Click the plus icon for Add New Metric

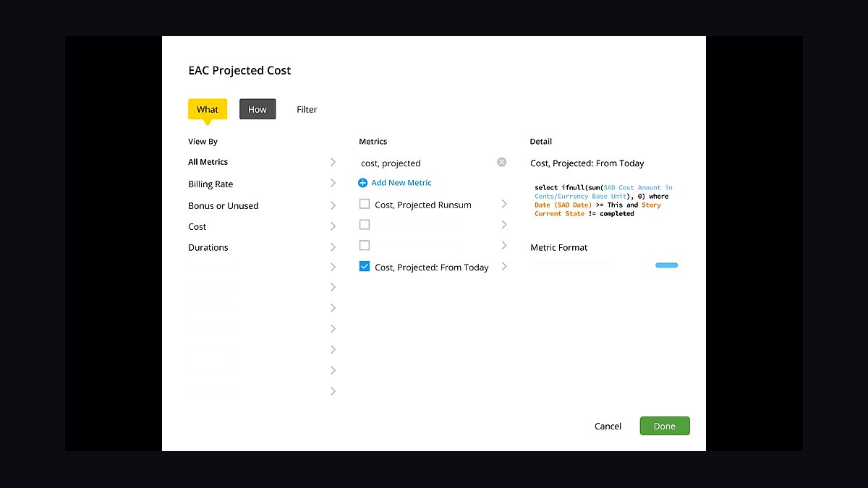click(x=363, y=183)
